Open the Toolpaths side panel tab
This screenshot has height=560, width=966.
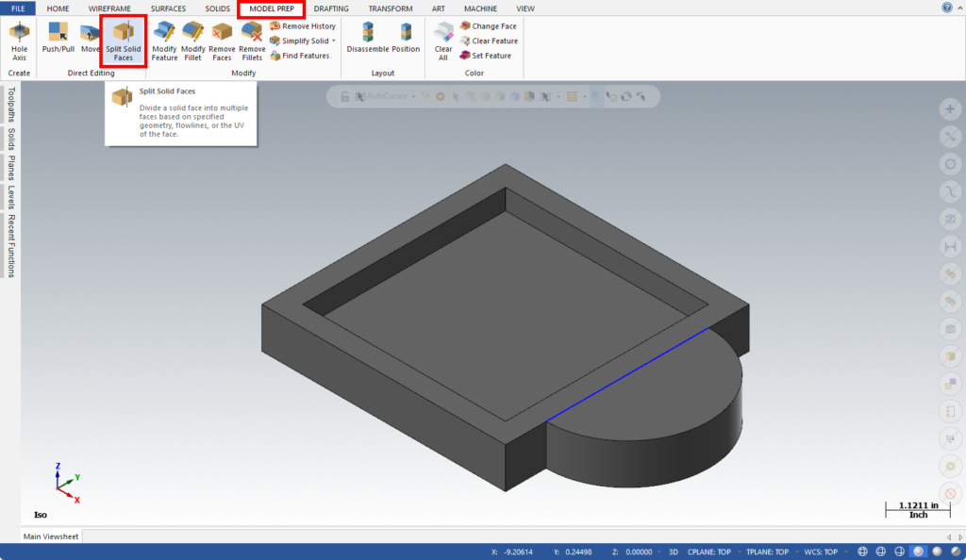coord(10,105)
